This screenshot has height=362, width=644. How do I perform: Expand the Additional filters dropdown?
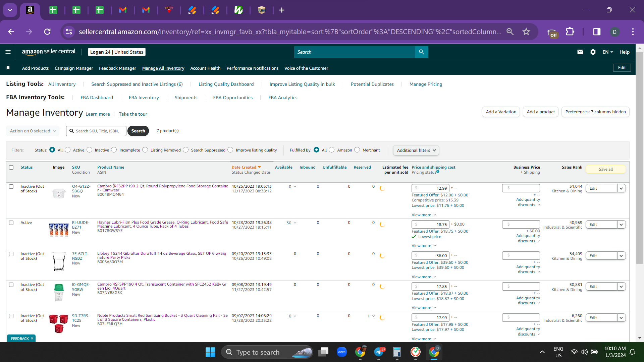[416, 150]
